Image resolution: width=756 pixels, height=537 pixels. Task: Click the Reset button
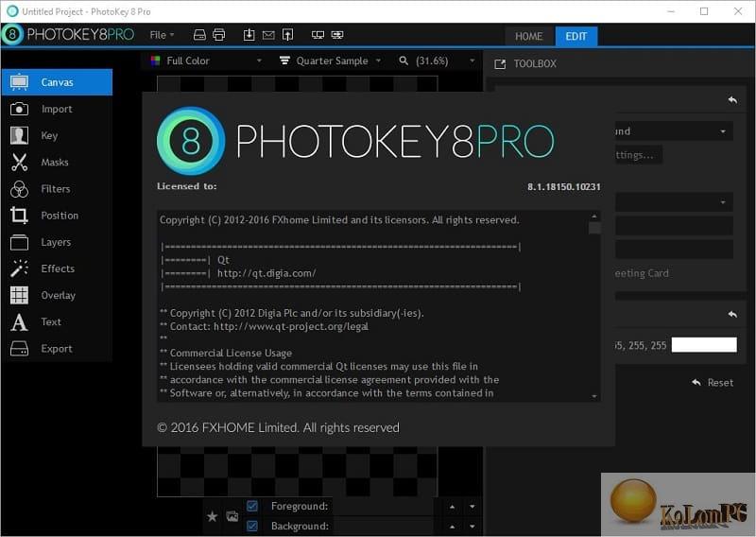713,383
